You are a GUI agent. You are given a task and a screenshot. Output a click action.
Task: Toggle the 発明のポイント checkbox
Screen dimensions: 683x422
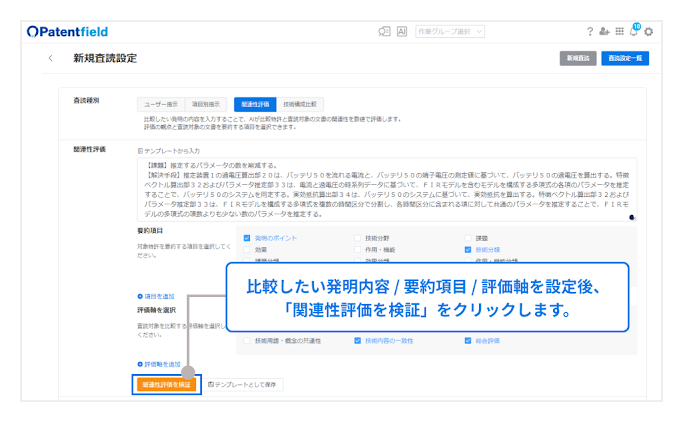(247, 238)
